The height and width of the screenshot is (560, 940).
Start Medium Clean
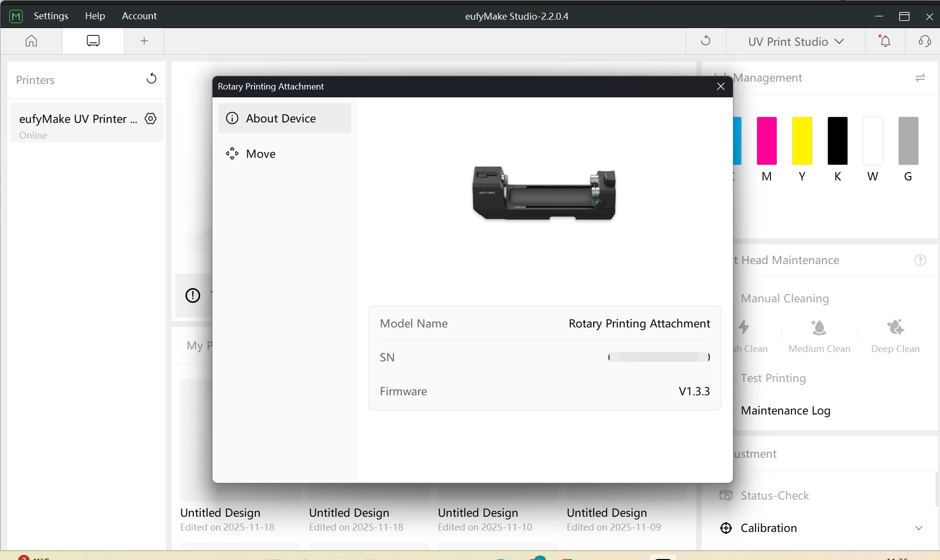pyautogui.click(x=819, y=336)
